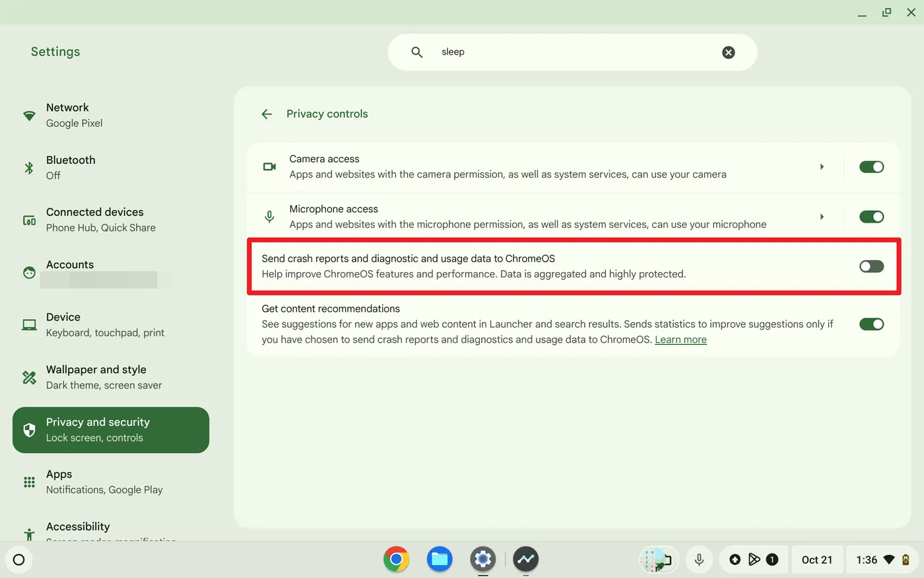The height and width of the screenshot is (578, 924).
Task: Open Apps section in sidebar
Action: [111, 482]
